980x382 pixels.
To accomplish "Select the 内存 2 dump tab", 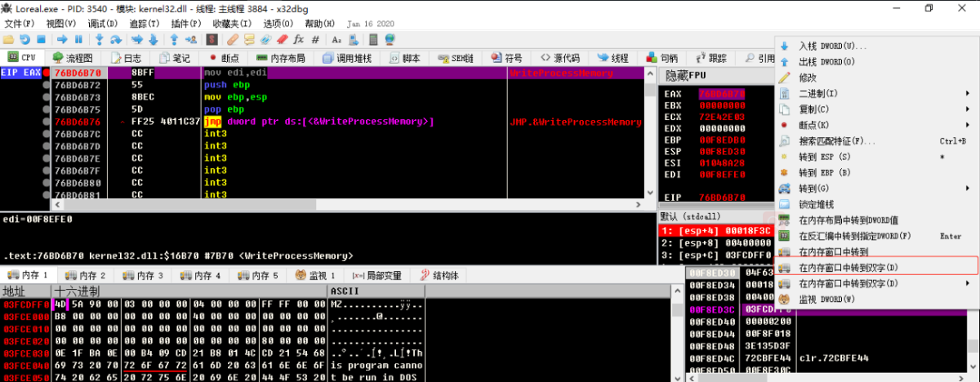I will [85, 275].
